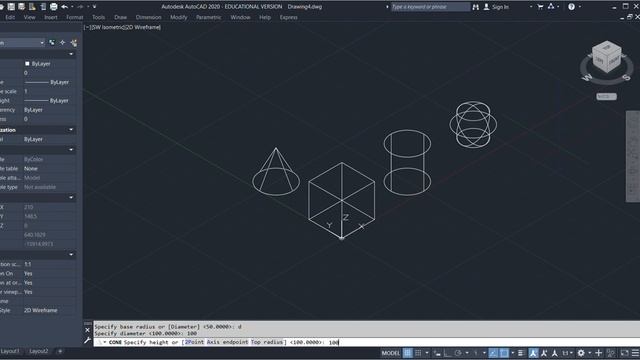The height and width of the screenshot is (360, 640).
Task: Click Quick Select icon in Properties palette
Action: click(73, 42)
